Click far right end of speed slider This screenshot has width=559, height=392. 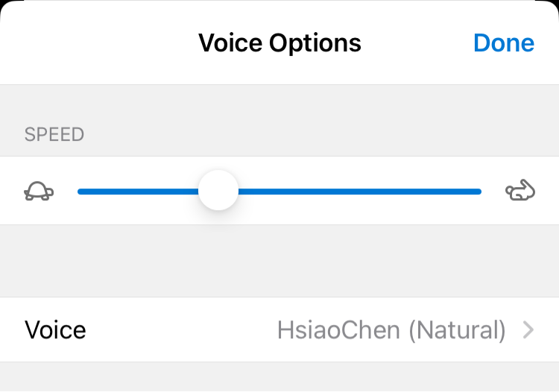479,192
